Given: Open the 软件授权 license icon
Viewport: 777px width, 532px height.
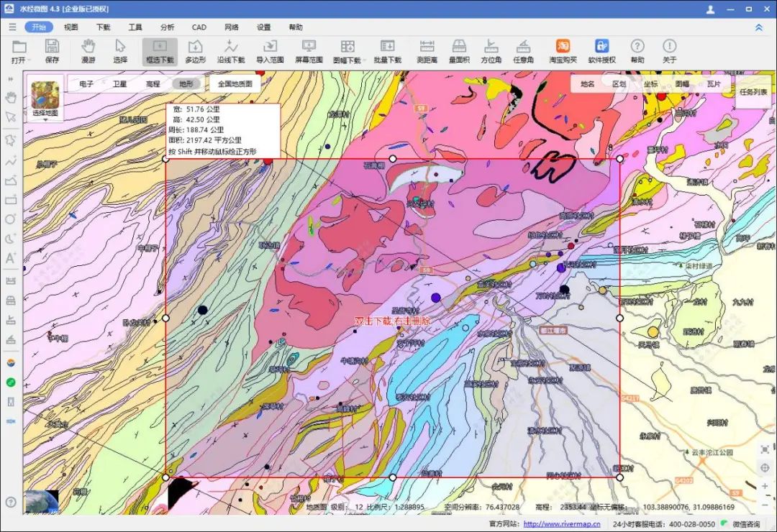Looking at the screenshot, I should 601,52.
